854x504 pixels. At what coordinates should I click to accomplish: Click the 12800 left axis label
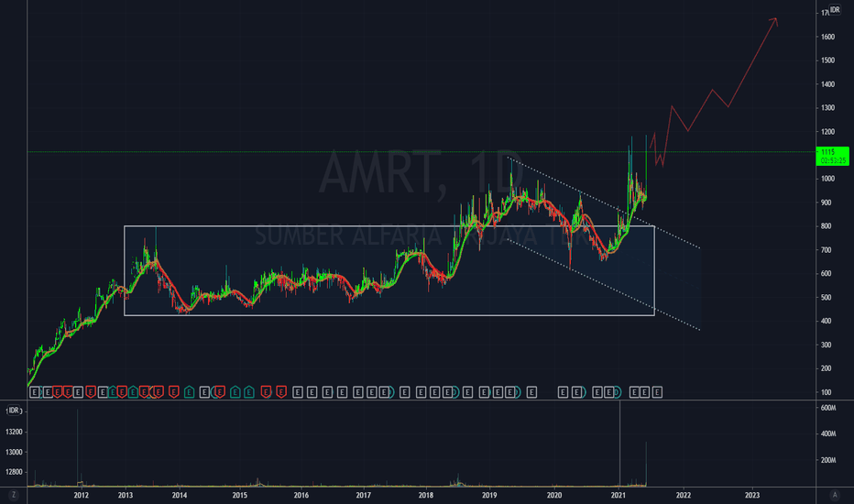pyautogui.click(x=14, y=473)
